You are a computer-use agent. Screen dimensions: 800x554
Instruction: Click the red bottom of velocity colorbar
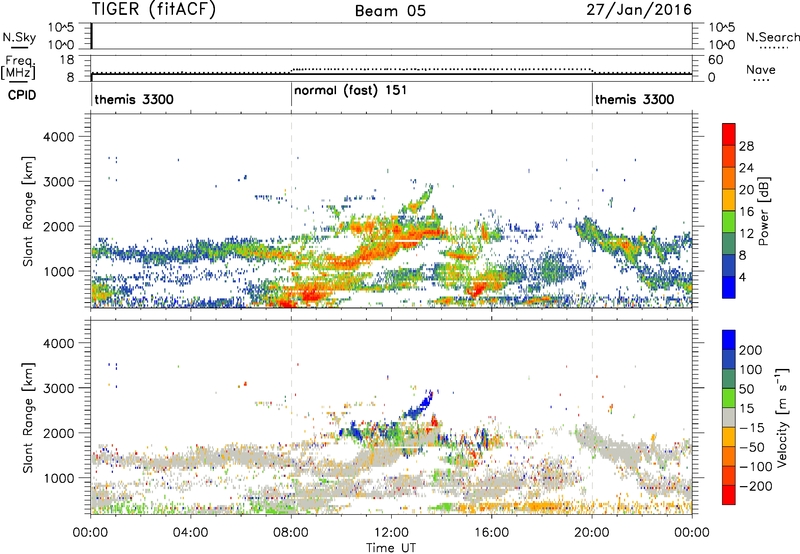coord(729,495)
